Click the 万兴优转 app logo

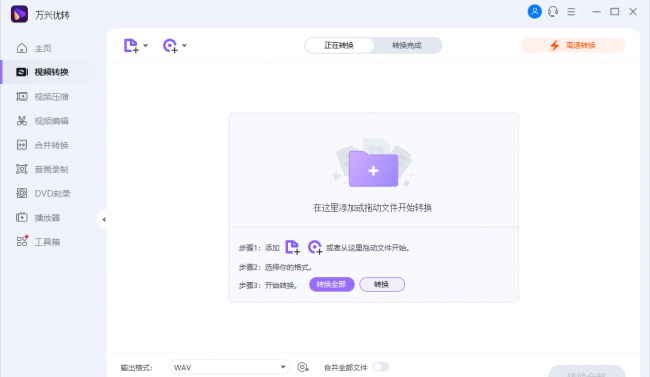pyautogui.click(x=19, y=14)
